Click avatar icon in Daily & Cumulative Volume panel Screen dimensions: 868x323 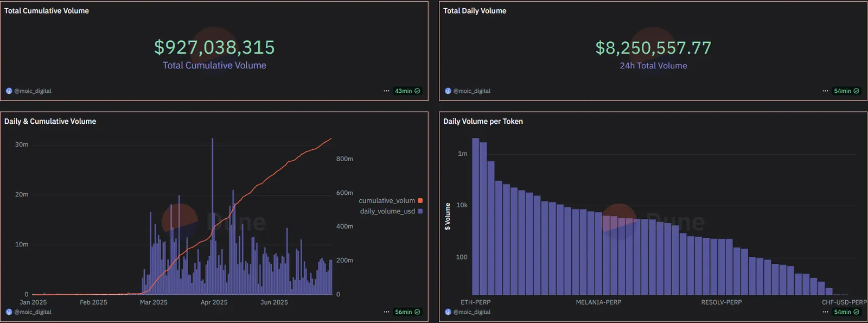[x=9, y=312]
